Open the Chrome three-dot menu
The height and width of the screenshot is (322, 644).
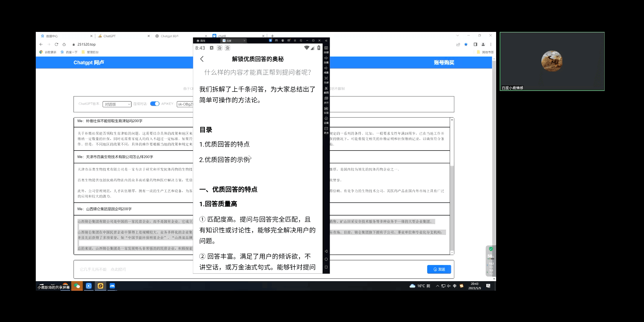tap(491, 44)
